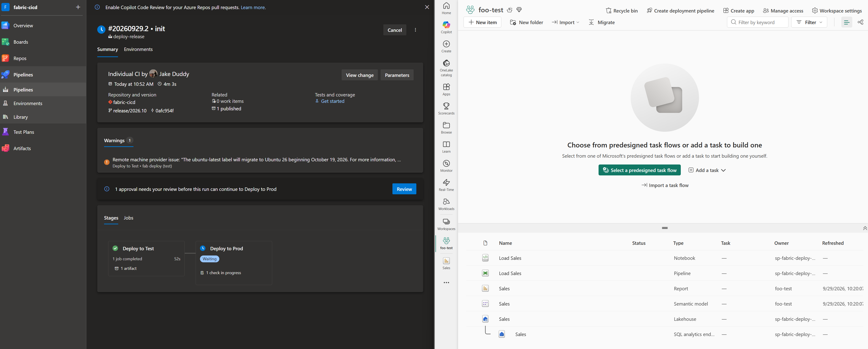Image resolution: width=868 pixels, height=349 pixels.
Task: Select the Stages tab
Action: [x=111, y=218]
